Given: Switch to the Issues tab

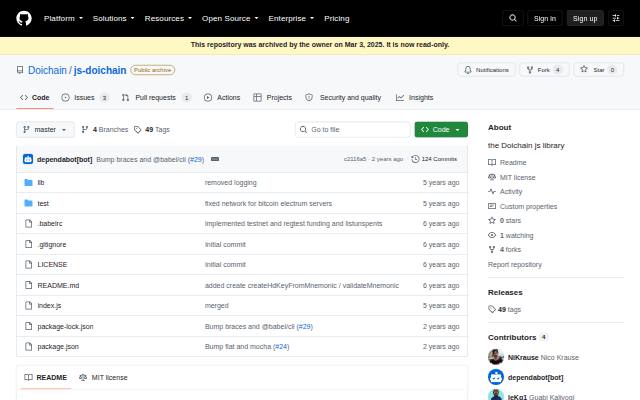Looking at the screenshot, I should (84, 98).
